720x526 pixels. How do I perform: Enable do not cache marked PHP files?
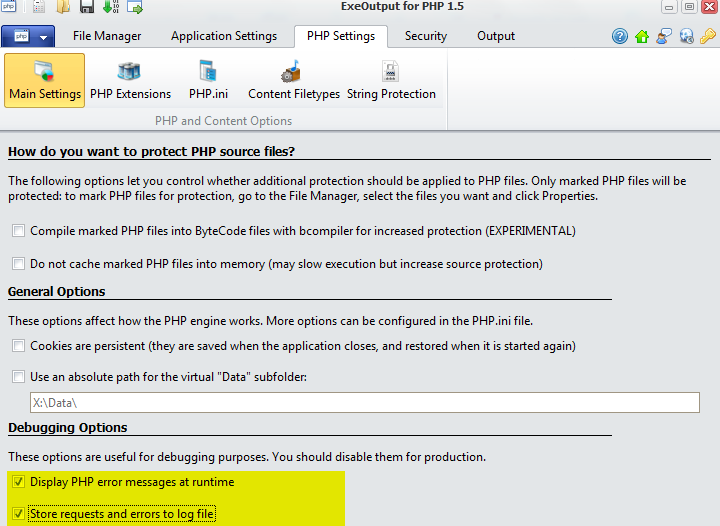tap(18, 263)
